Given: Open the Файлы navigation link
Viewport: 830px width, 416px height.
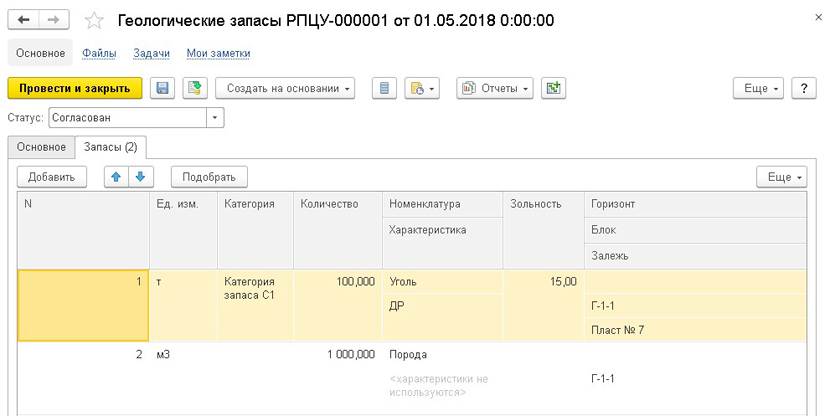Looking at the screenshot, I should tap(99, 53).
